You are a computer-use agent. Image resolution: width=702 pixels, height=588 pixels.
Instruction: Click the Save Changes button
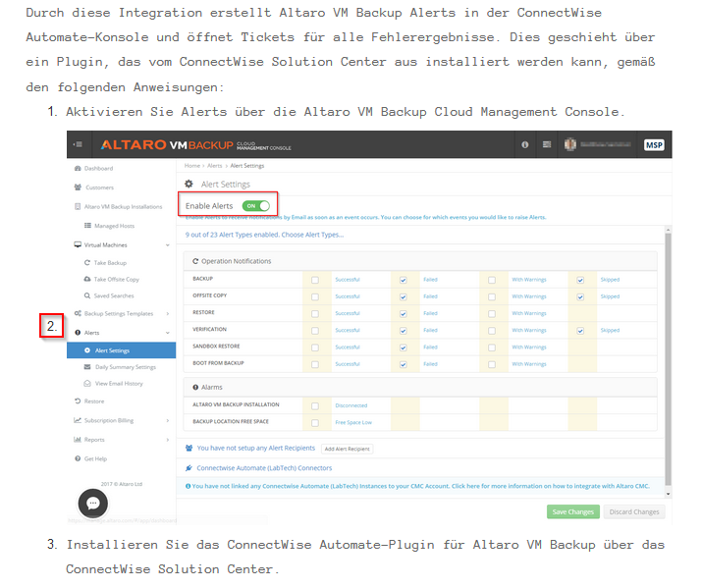click(x=572, y=512)
